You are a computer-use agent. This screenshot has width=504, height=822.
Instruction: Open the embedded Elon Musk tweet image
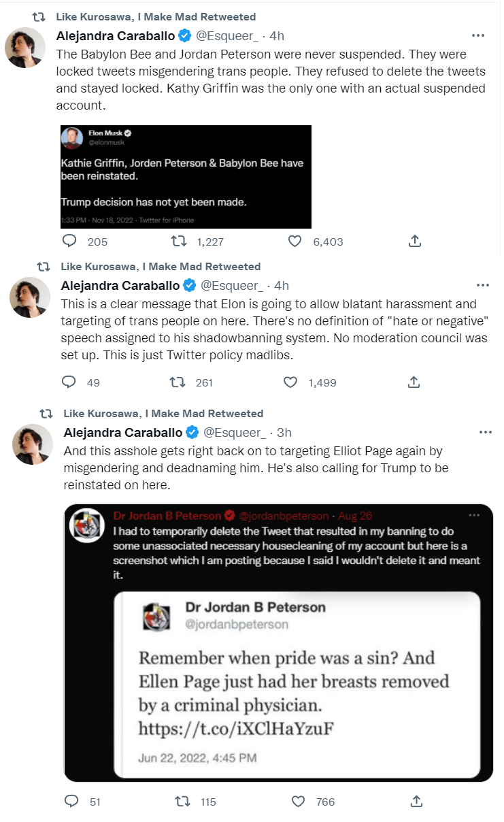pyautogui.click(x=186, y=176)
